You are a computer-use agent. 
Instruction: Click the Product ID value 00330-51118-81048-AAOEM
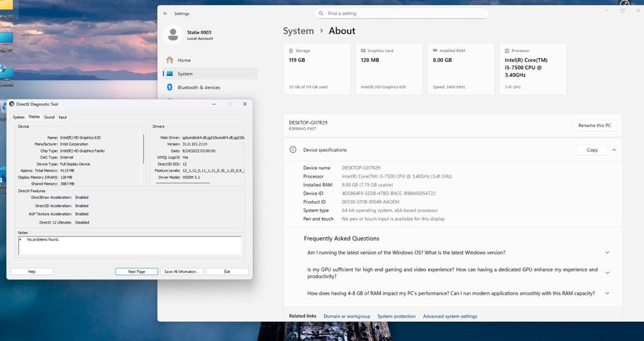tap(370, 202)
